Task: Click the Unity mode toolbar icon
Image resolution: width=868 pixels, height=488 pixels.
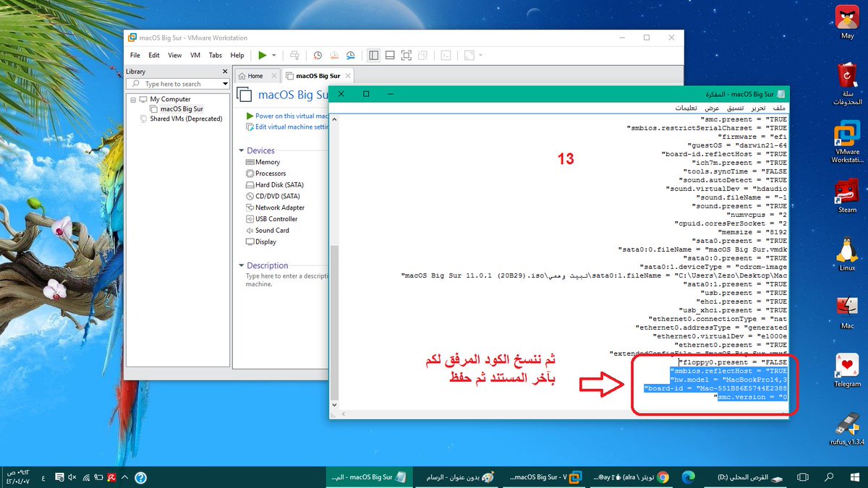Action: [x=422, y=55]
